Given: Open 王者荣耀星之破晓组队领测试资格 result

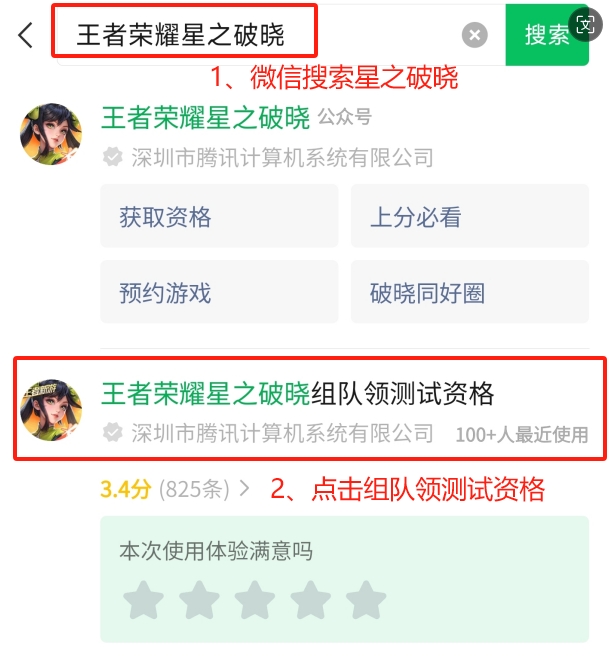Looking at the screenshot, I should click(x=310, y=409).
